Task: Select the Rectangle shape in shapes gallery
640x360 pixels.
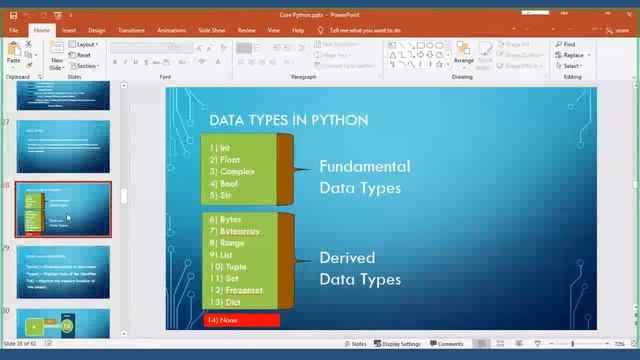Action: click(420, 45)
